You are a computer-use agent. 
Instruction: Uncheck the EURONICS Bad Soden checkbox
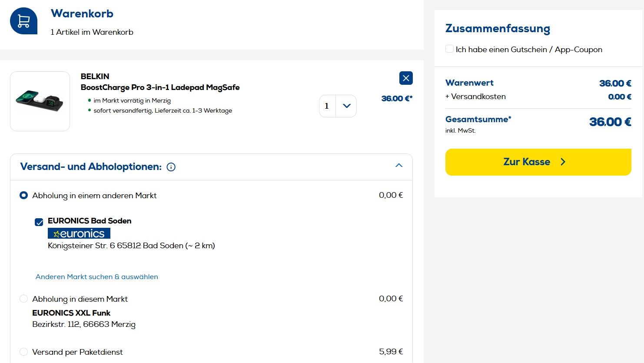pyautogui.click(x=39, y=222)
